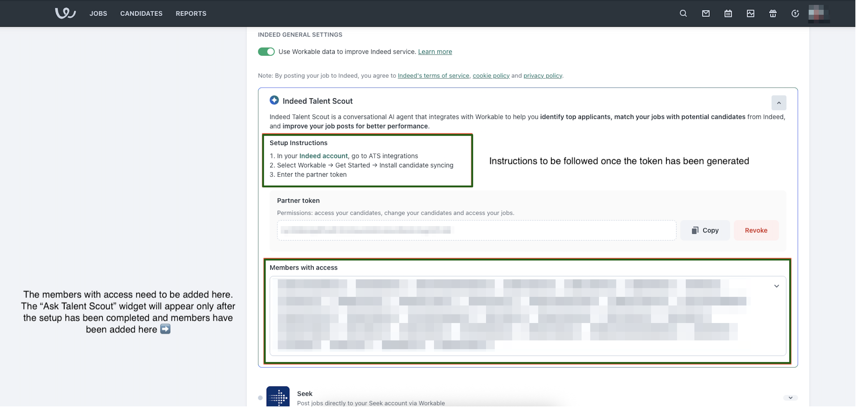The height and width of the screenshot is (419, 868).
Task: Toggle Use Workable data for Indeed switch
Action: click(266, 52)
